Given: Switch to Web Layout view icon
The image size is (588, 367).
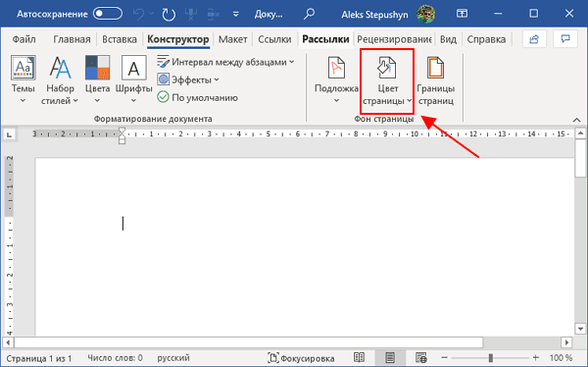Looking at the screenshot, I should [421, 357].
